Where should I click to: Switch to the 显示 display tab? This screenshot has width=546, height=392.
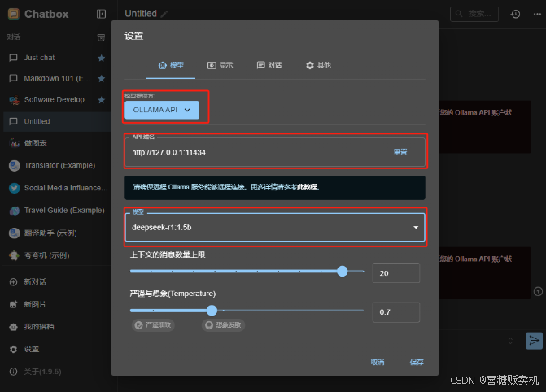point(220,65)
